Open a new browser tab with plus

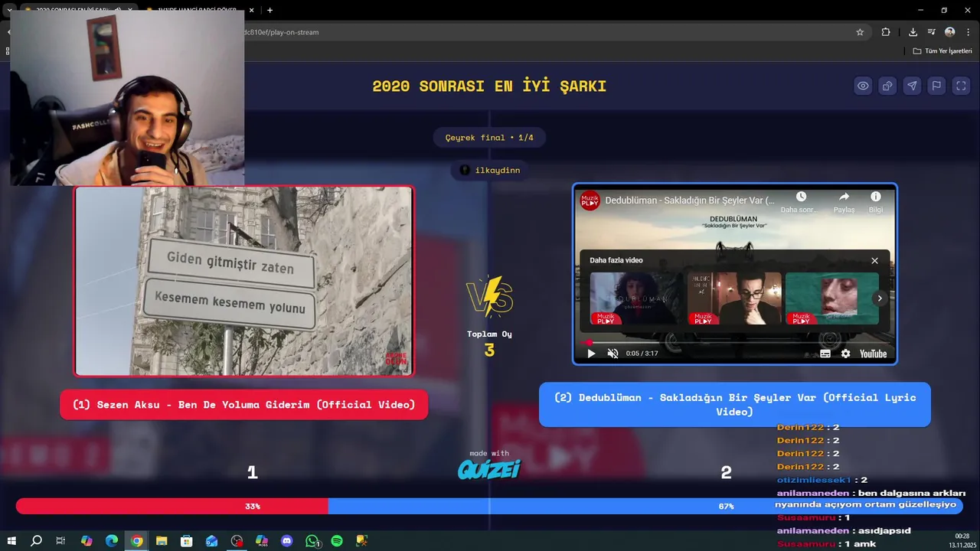pos(269,10)
